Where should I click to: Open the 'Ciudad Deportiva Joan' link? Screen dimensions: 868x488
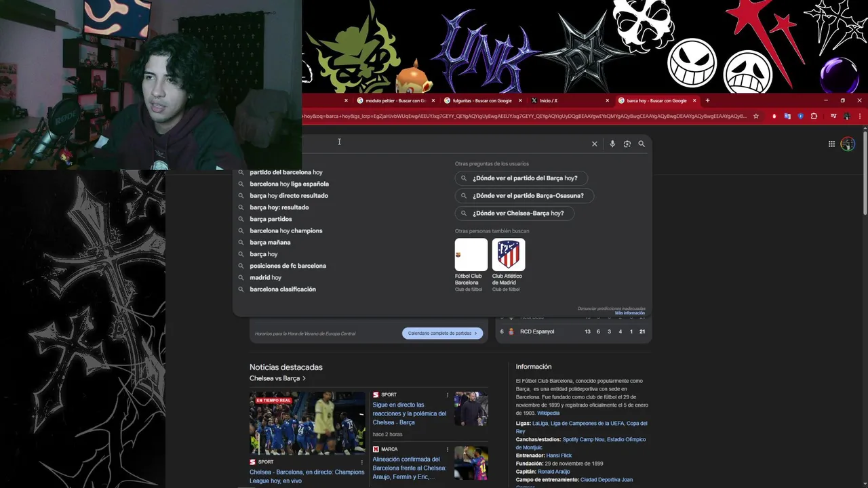(x=606, y=480)
